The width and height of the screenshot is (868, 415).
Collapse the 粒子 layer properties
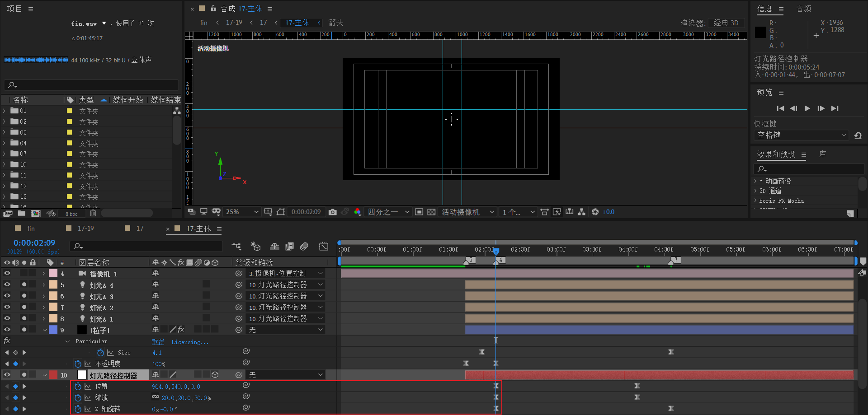tap(44, 330)
